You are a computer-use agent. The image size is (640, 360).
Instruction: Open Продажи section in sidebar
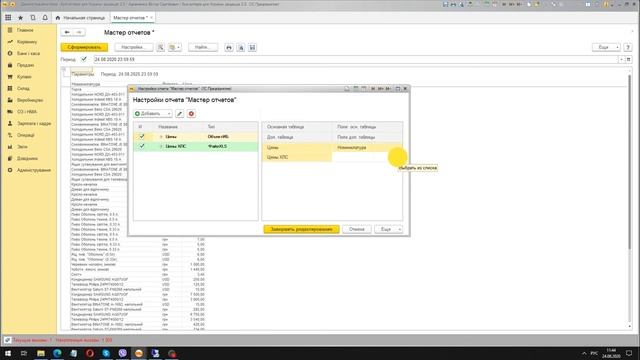25,65
